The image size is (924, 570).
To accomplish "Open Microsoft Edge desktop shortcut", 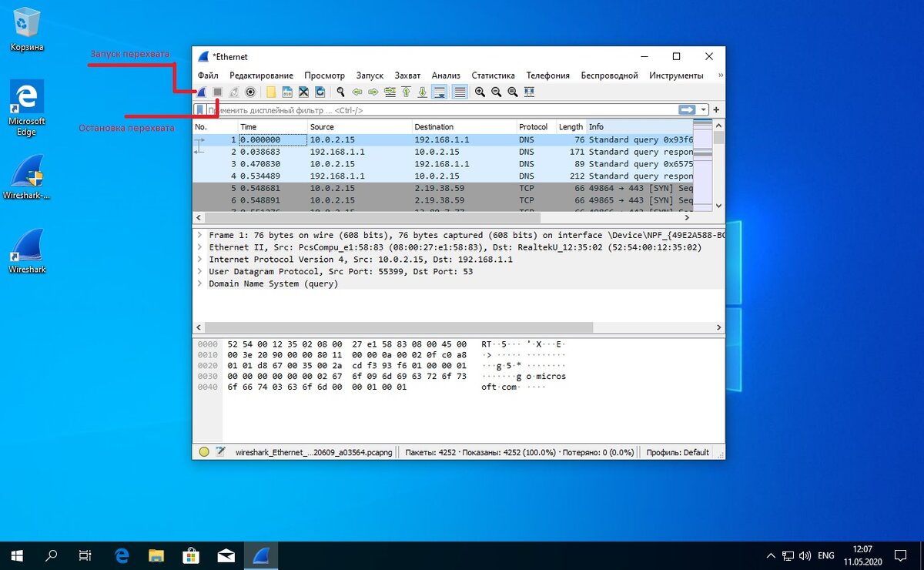I will point(27,108).
